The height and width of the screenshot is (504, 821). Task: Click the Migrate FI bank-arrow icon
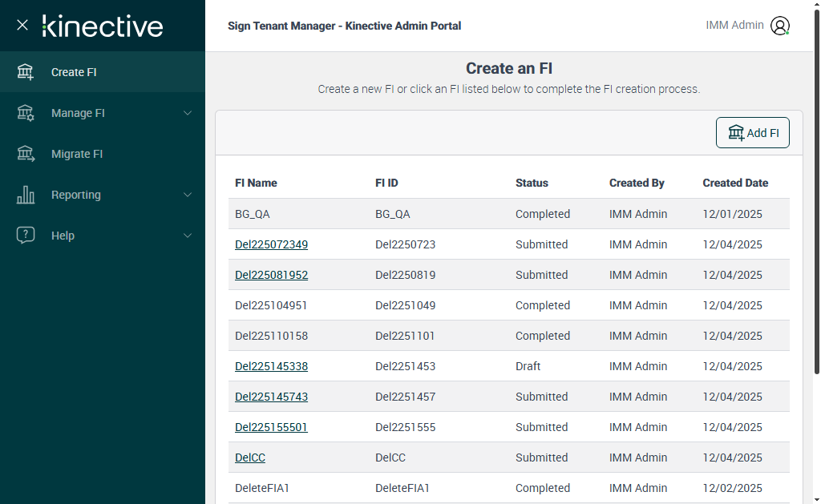tap(26, 154)
